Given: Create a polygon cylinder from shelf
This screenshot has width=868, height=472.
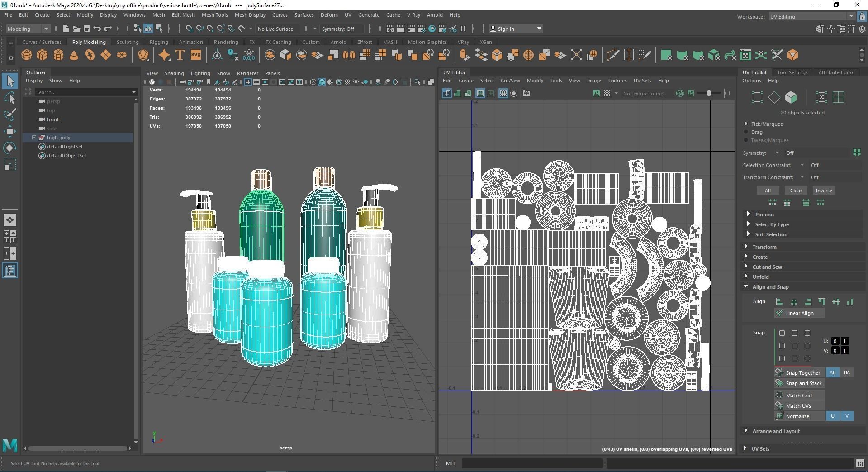Looking at the screenshot, I should pyautogui.click(x=58, y=55).
